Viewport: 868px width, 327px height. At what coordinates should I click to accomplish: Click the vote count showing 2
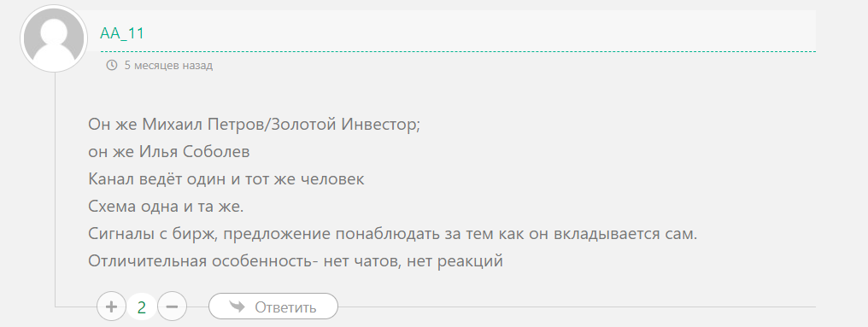[x=142, y=307]
